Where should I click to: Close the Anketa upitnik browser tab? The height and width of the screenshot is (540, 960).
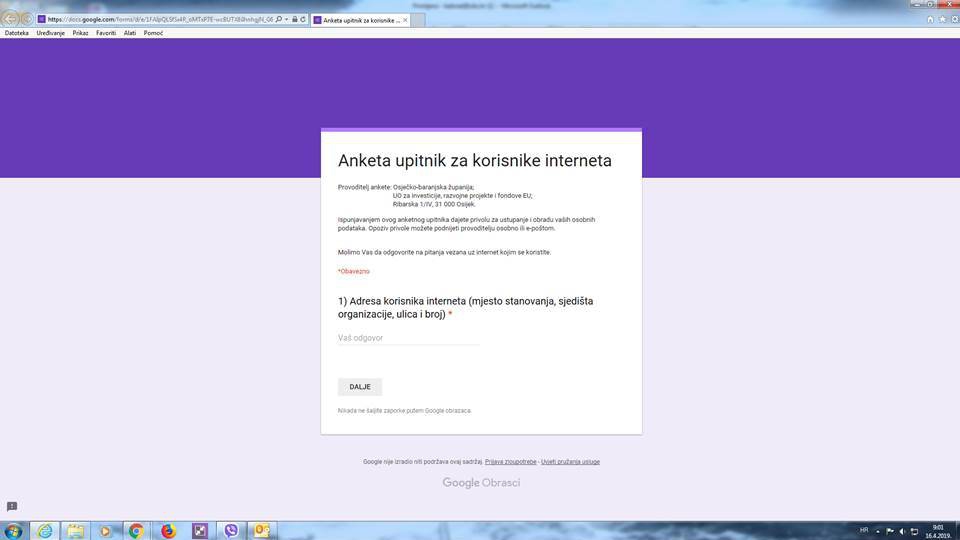(x=405, y=20)
